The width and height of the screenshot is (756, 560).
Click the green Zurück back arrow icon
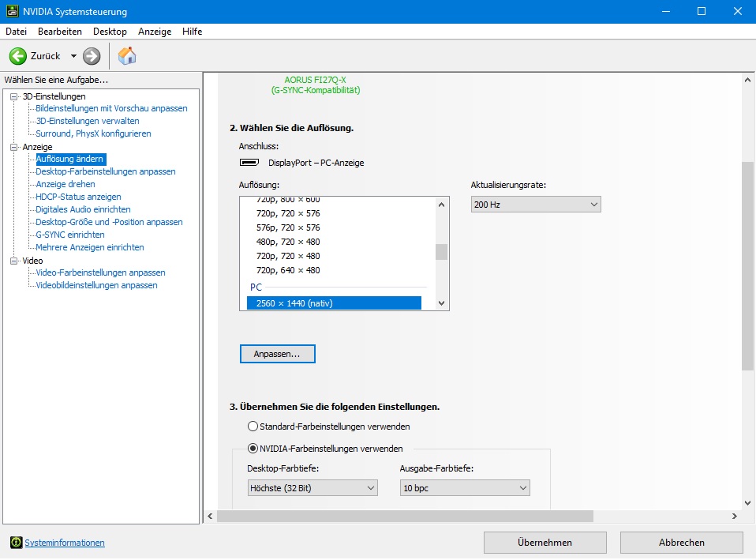click(x=18, y=56)
